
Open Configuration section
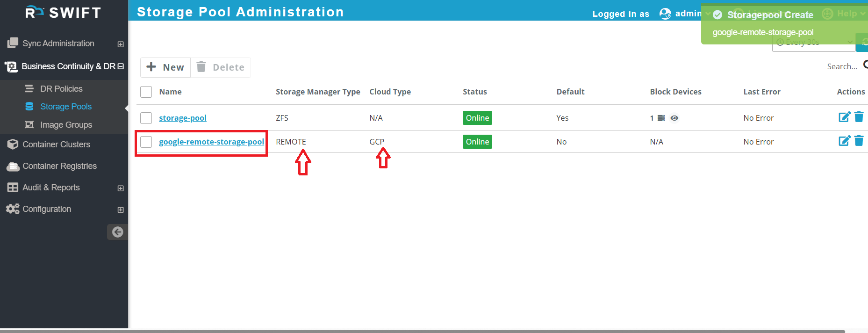[x=47, y=209]
